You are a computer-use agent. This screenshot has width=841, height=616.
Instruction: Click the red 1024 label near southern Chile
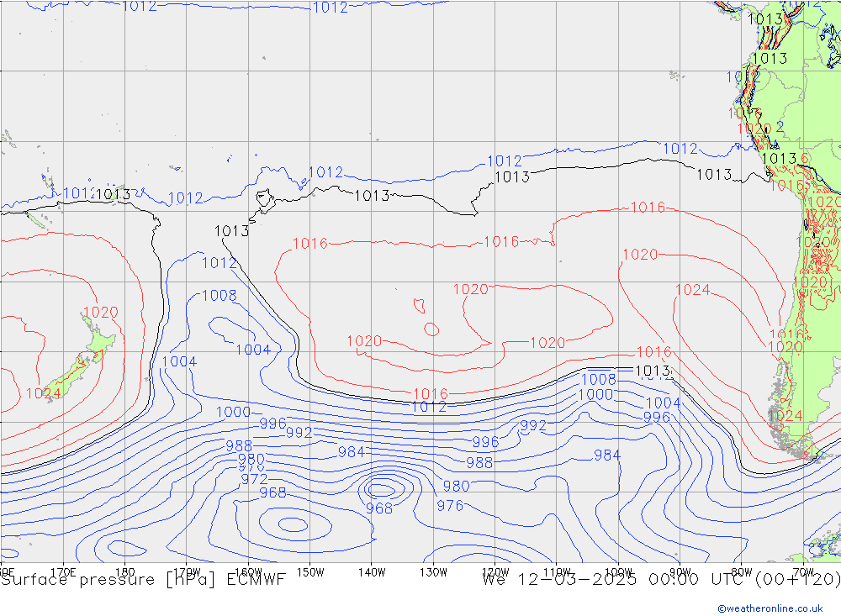tap(785, 415)
